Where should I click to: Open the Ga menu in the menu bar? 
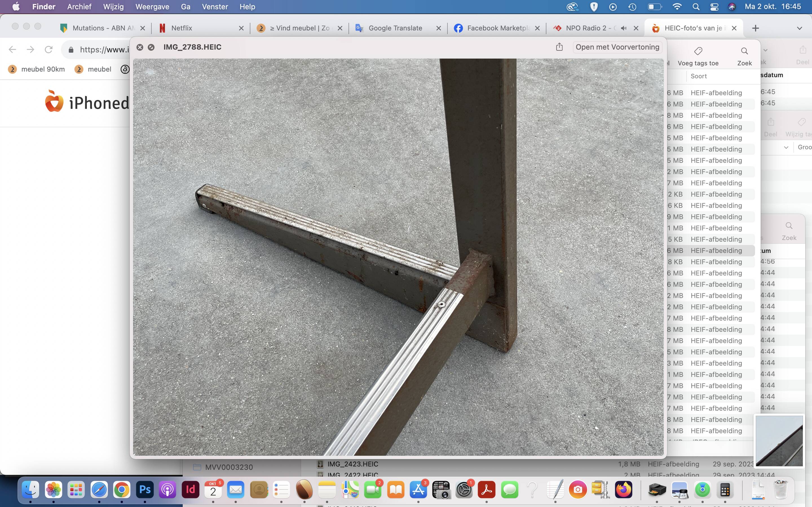(186, 7)
